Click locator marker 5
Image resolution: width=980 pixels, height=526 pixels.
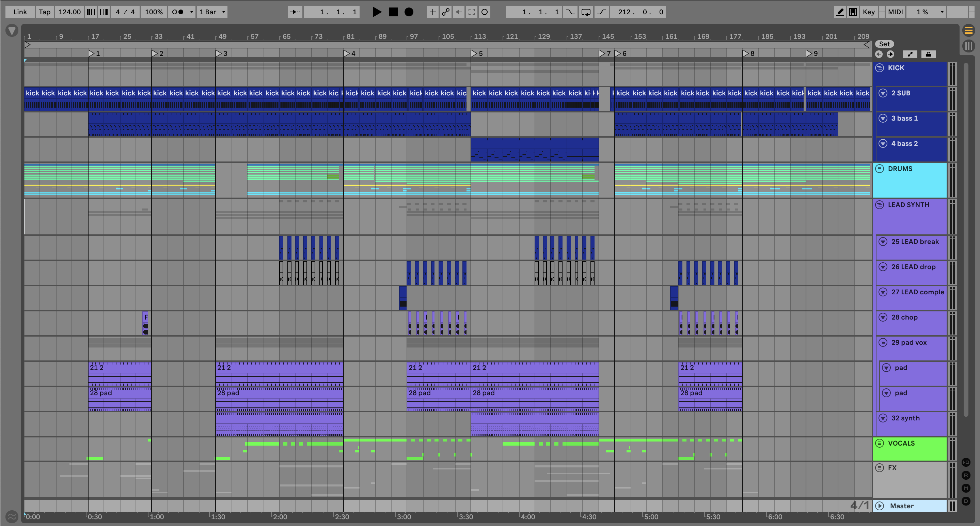coord(474,54)
